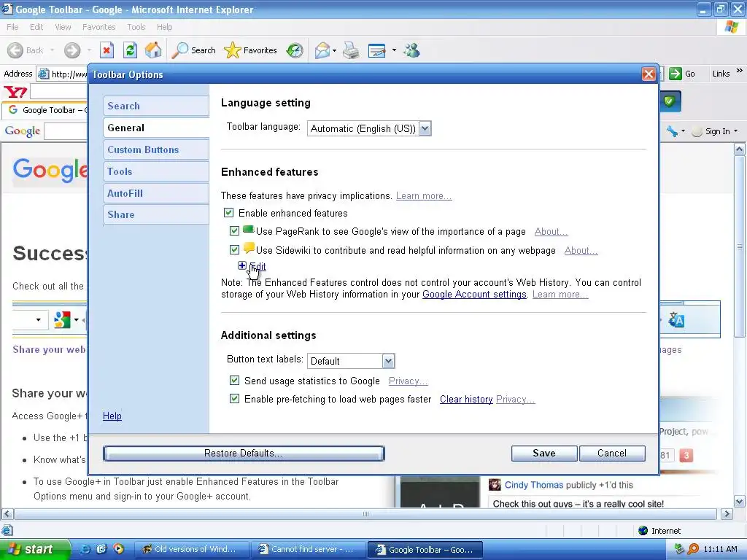Click the Google Toolbar wrench icon
This screenshot has width=747, height=560.
click(672, 131)
